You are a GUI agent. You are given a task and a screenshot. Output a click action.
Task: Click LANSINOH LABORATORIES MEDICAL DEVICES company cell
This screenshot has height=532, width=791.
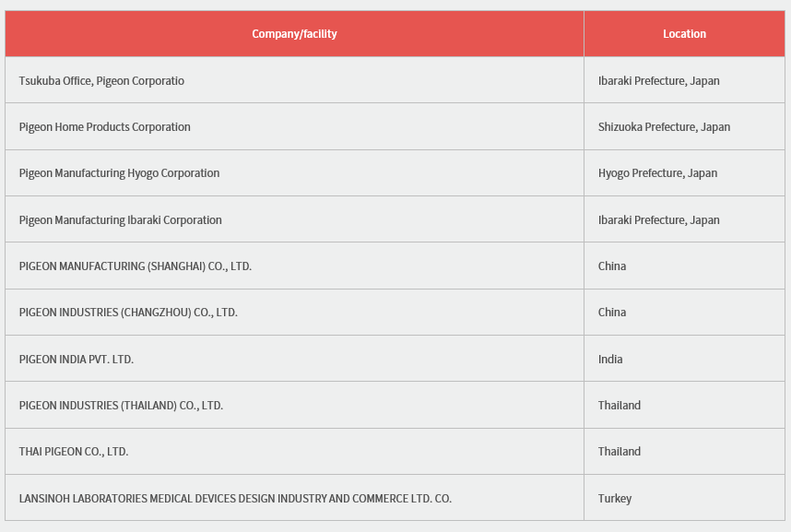235,499
